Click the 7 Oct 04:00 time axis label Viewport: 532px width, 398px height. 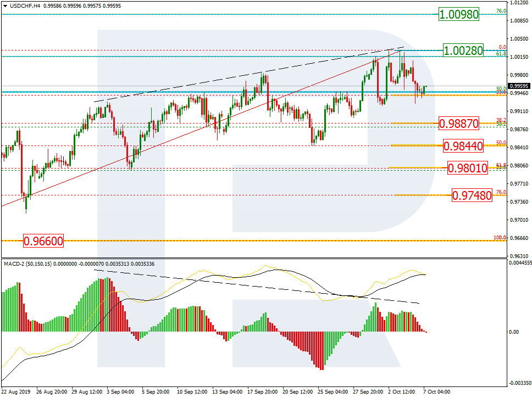click(437, 391)
